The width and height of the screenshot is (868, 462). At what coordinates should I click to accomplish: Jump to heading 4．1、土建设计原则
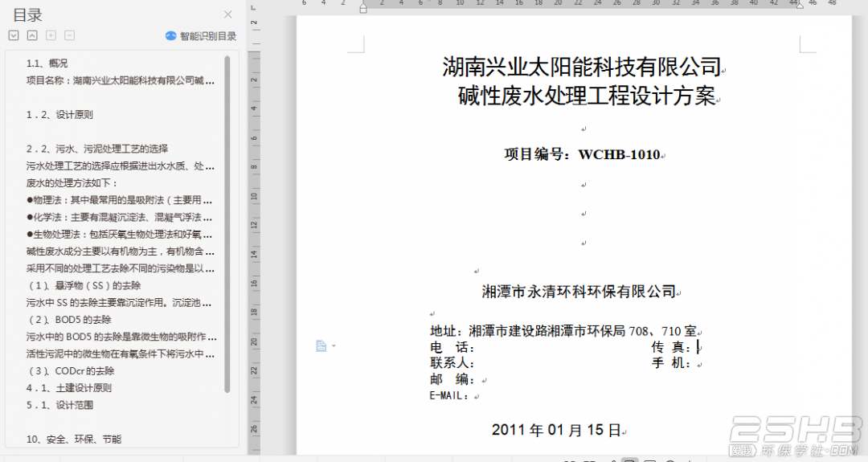coord(68,388)
